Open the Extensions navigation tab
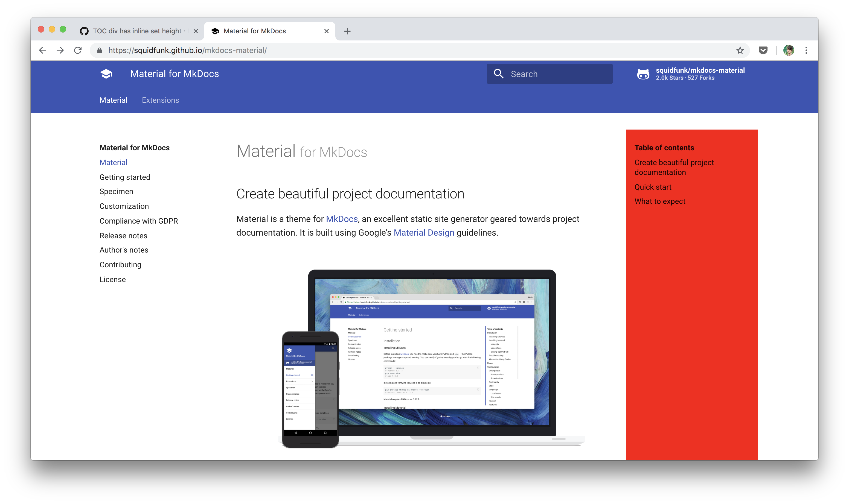This screenshot has width=849, height=504. 160,100
